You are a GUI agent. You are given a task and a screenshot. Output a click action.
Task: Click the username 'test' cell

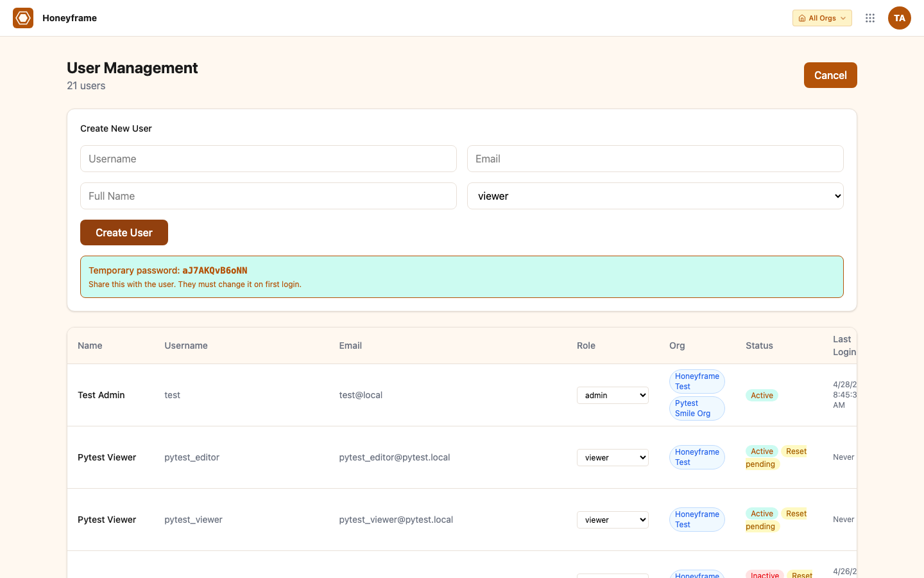[x=172, y=395]
